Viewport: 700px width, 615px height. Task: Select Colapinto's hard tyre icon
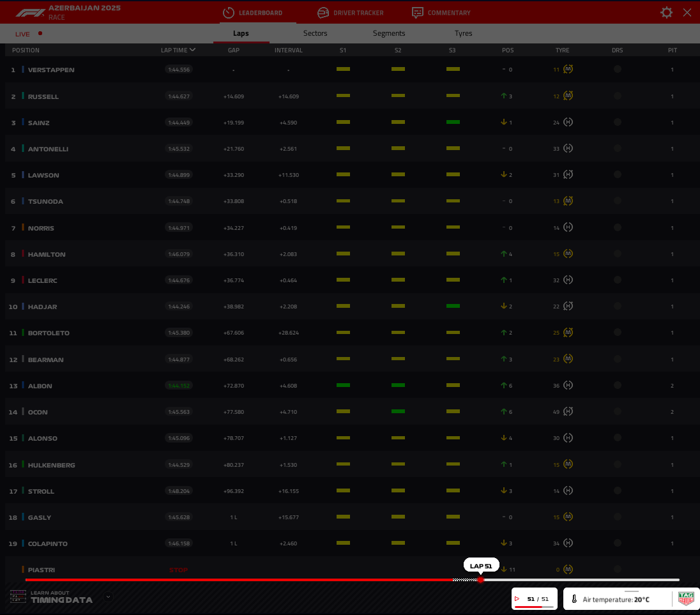tap(568, 543)
